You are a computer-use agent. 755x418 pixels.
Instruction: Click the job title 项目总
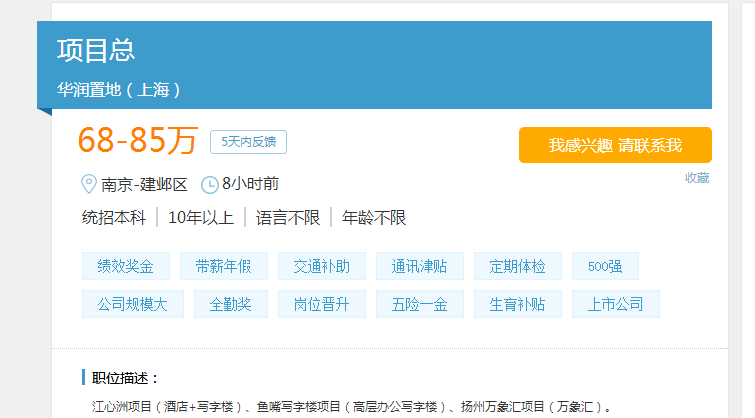(x=96, y=50)
